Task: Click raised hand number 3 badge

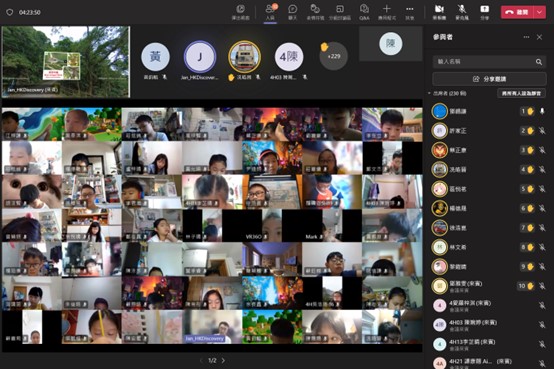Action: (527, 150)
